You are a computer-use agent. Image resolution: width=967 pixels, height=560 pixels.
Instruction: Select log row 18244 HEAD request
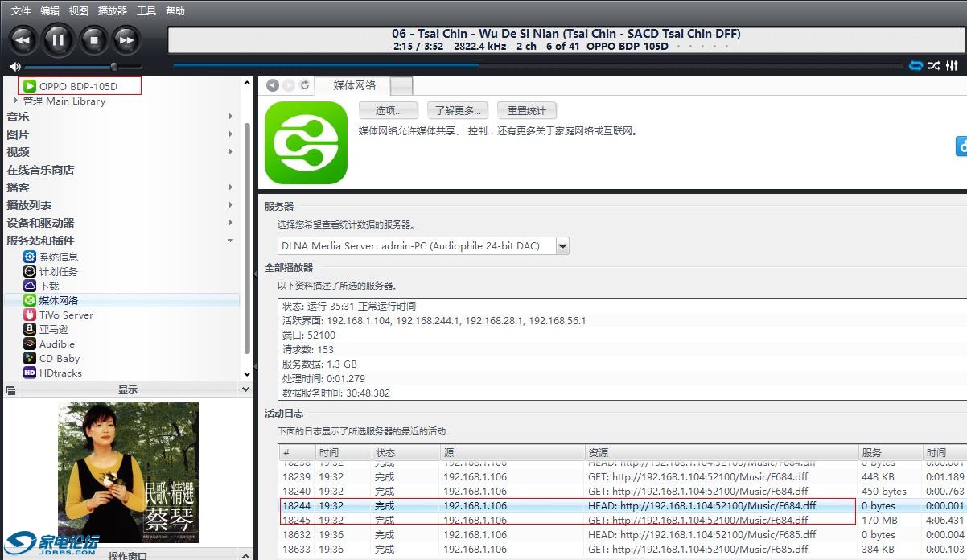623,506
